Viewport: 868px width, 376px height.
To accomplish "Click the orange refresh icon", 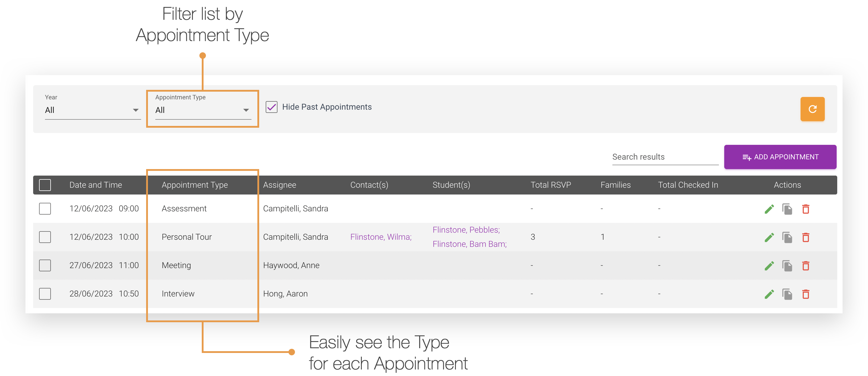I will [x=812, y=109].
